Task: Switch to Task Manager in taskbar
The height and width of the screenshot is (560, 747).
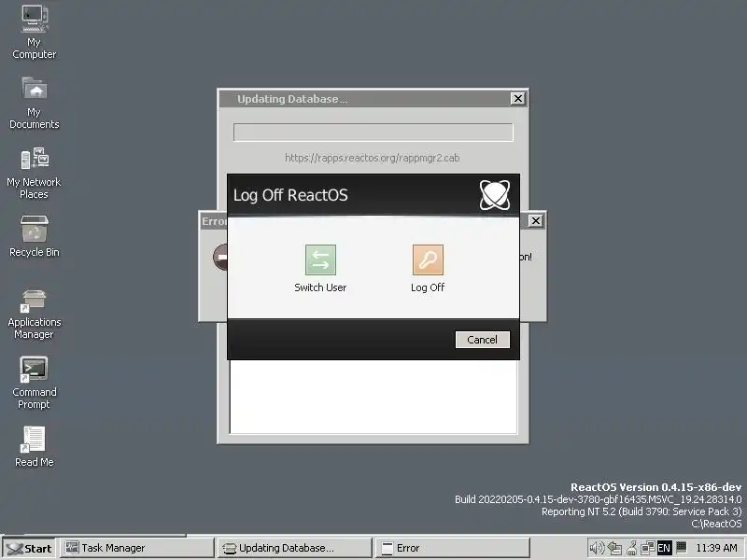Action: tap(137, 548)
